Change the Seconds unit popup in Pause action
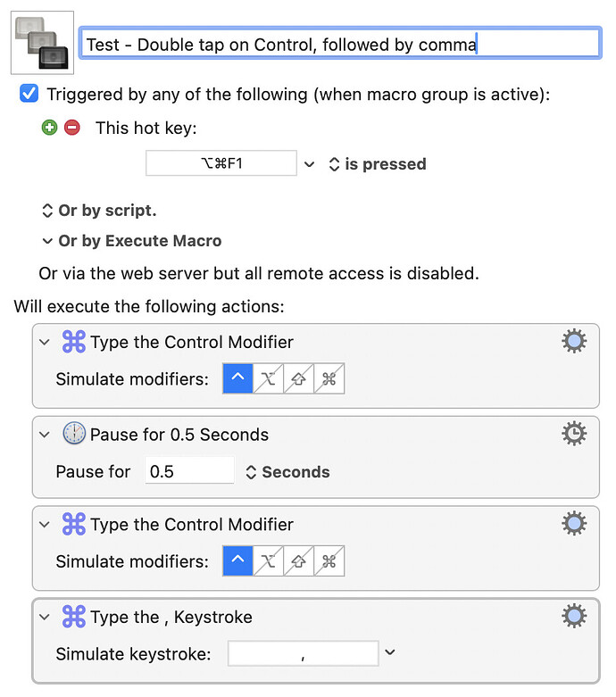The image size is (616, 697). pos(287,471)
